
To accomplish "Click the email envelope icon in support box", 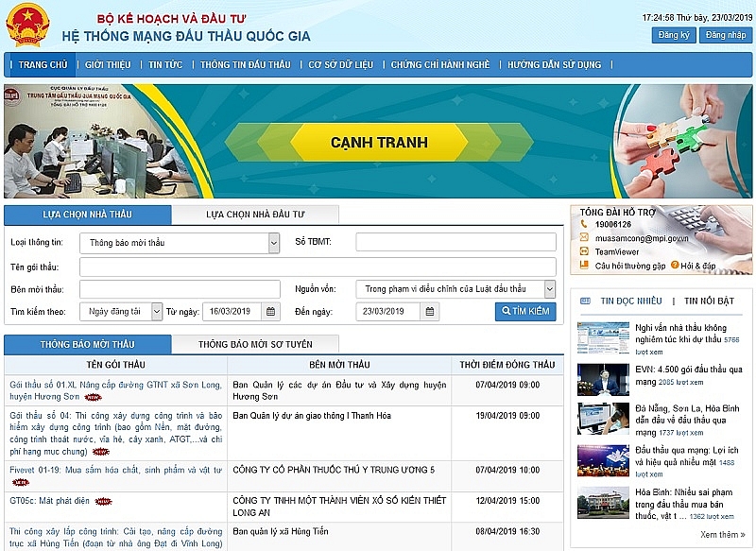I will click(584, 238).
